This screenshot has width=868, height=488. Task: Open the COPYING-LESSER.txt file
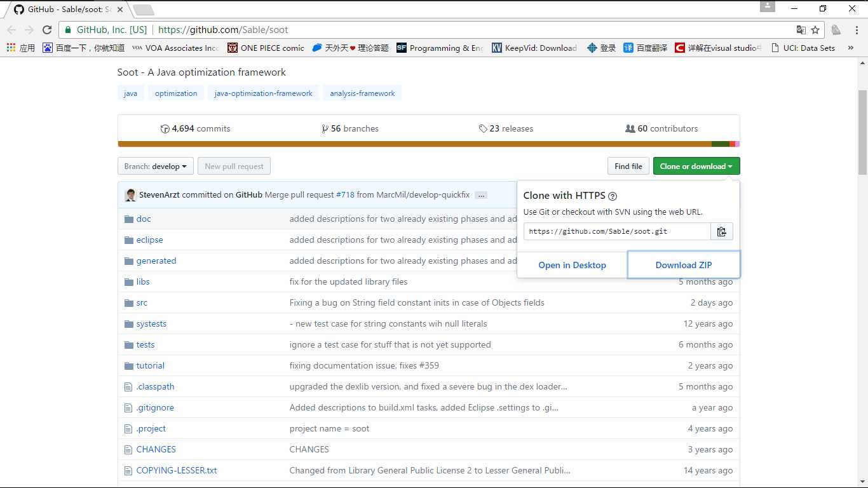(x=177, y=471)
